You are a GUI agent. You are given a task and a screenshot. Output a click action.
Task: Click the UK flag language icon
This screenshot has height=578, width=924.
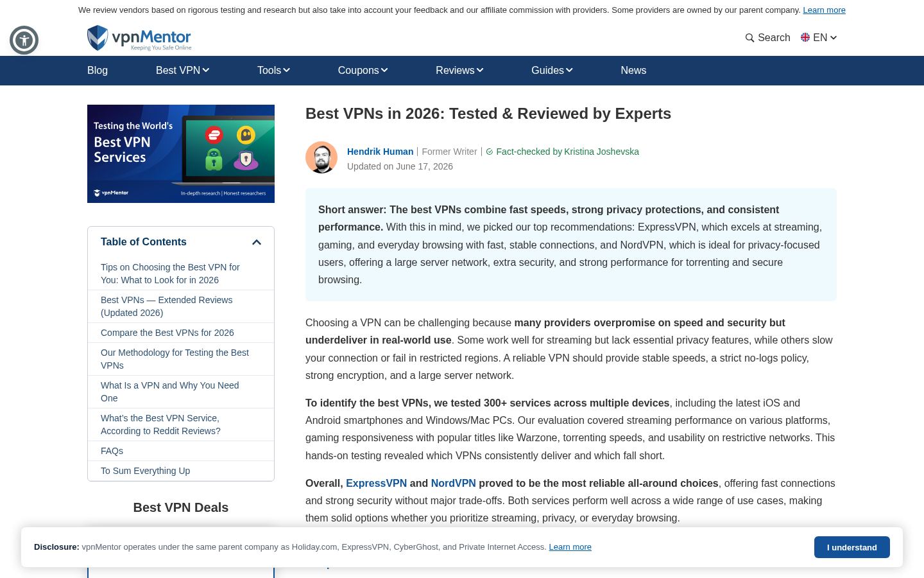[805, 37]
